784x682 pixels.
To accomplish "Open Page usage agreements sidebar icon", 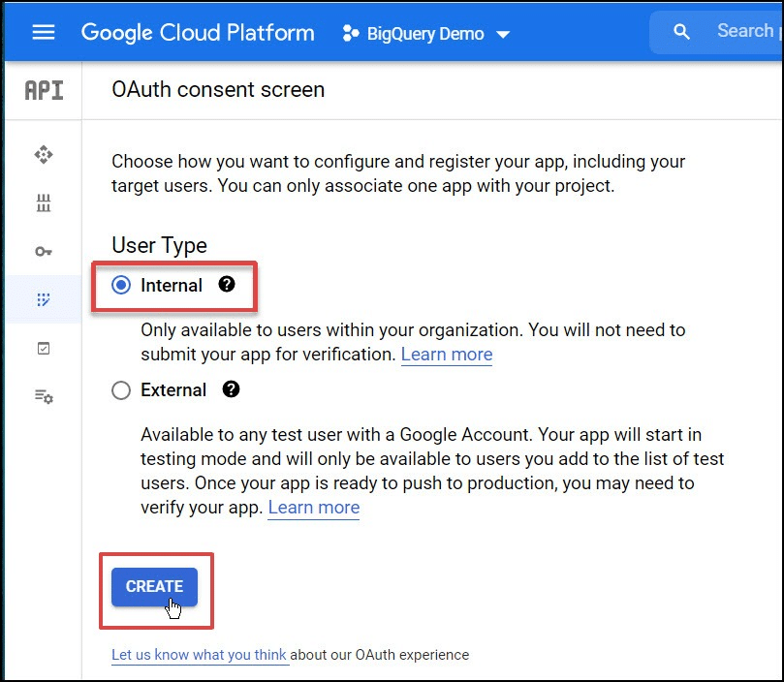I will pyautogui.click(x=44, y=396).
